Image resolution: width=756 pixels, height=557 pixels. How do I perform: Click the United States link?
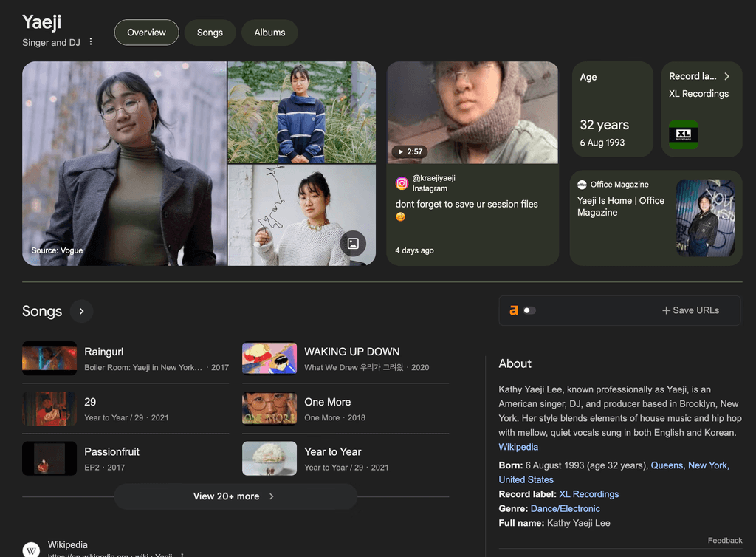[526, 479]
